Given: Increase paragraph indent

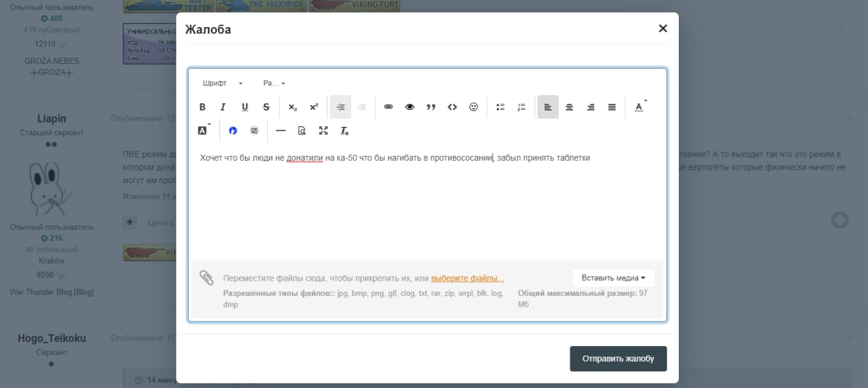Looking at the screenshot, I should coord(340,107).
